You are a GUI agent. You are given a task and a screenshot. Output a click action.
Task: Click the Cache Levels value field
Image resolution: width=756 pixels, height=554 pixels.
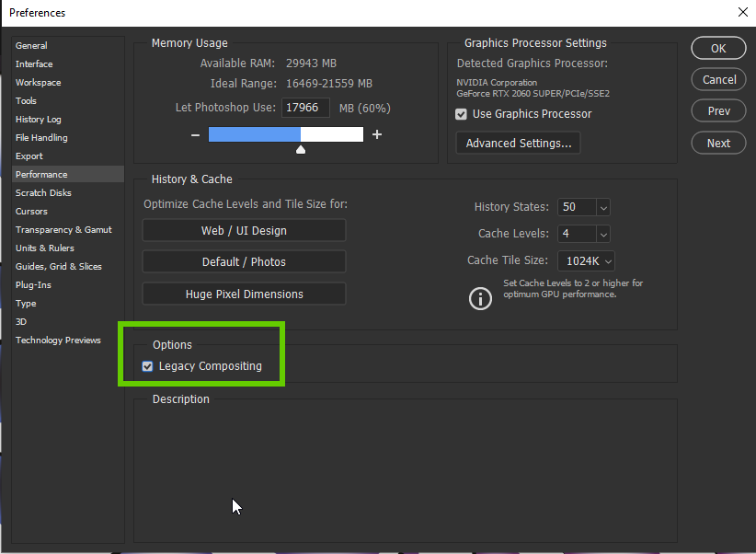(577, 234)
